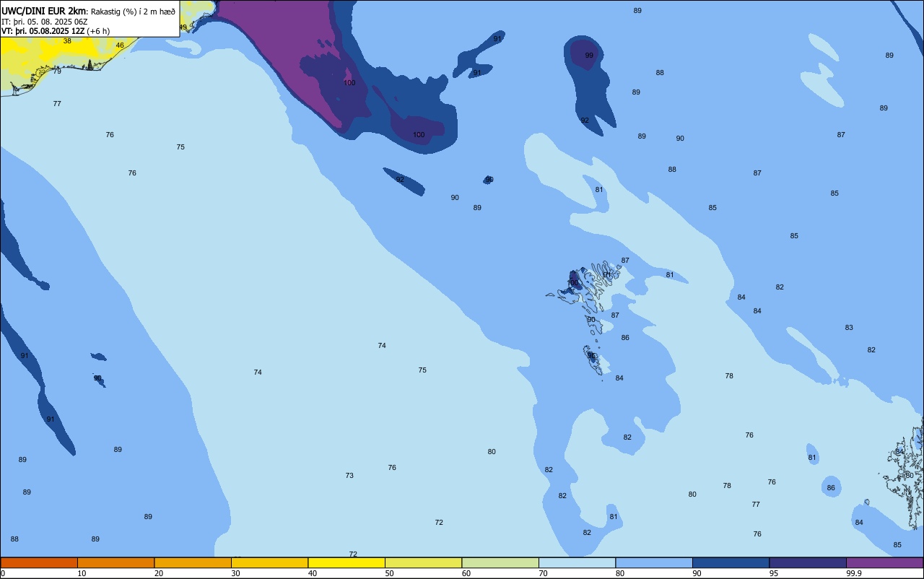Click the "IT: þri. 05. 08. 2025 06Z" line
The image size is (924, 579).
point(44,22)
